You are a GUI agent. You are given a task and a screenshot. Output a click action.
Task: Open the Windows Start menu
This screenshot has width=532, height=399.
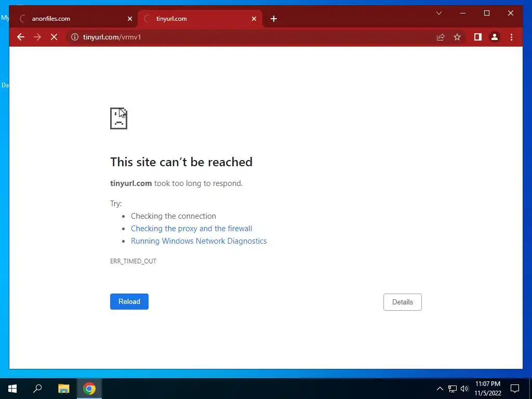click(12, 389)
